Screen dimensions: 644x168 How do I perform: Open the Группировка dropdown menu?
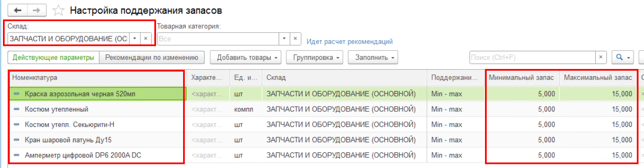tap(315, 57)
